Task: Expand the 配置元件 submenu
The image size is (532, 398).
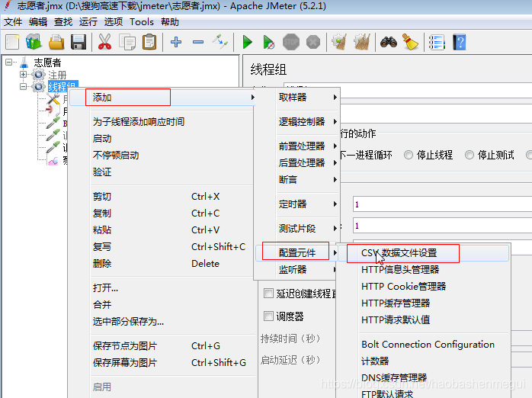Action: click(x=297, y=253)
